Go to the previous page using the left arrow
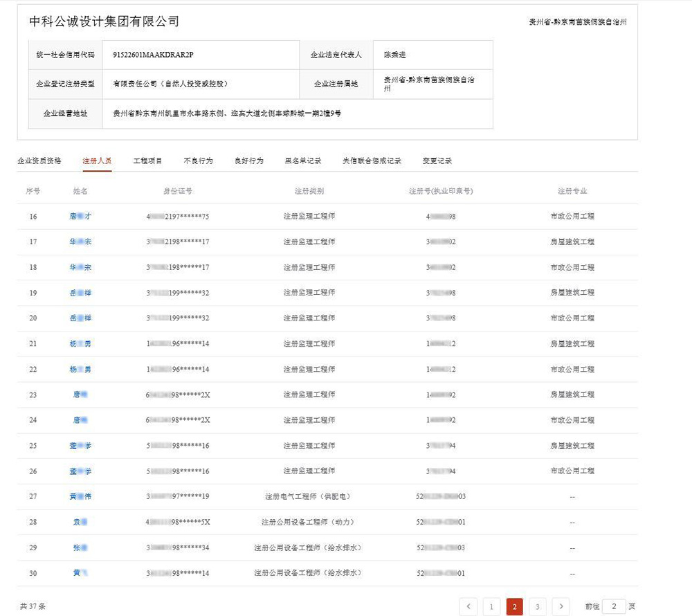Image resolution: width=692 pixels, height=616 pixels. [x=468, y=607]
